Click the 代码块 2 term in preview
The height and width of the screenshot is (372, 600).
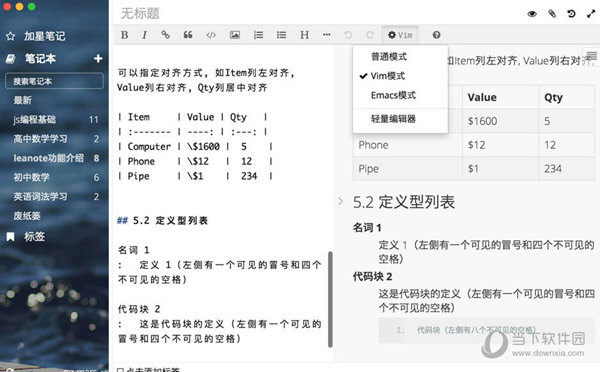372,276
